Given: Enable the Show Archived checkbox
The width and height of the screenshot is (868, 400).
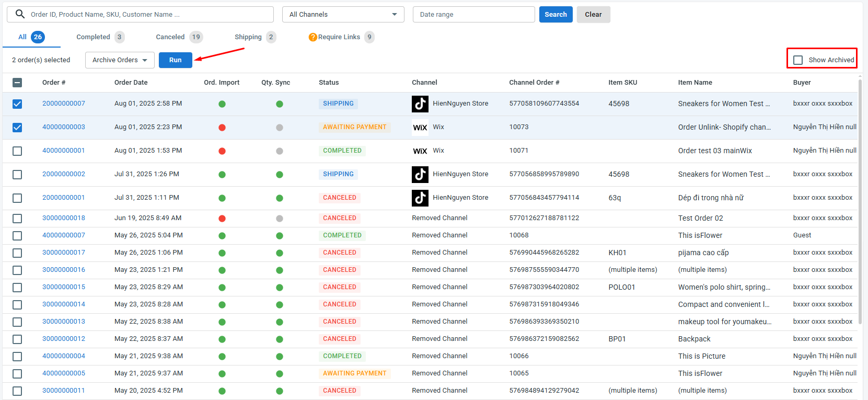Looking at the screenshot, I should tap(798, 60).
